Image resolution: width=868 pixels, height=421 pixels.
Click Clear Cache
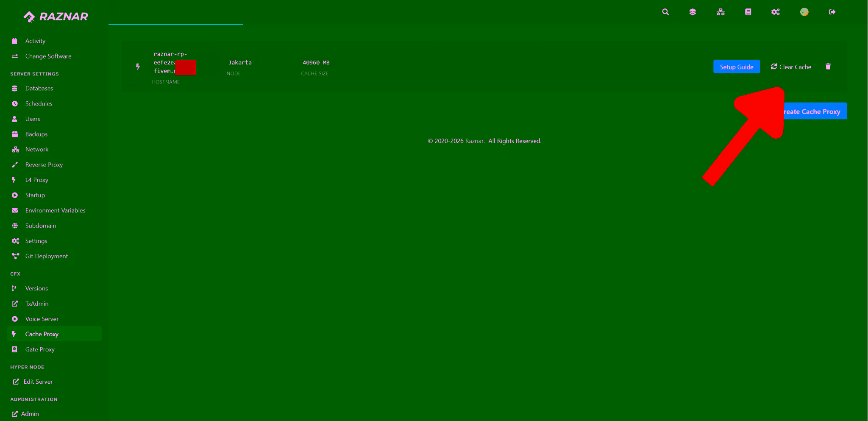click(791, 67)
